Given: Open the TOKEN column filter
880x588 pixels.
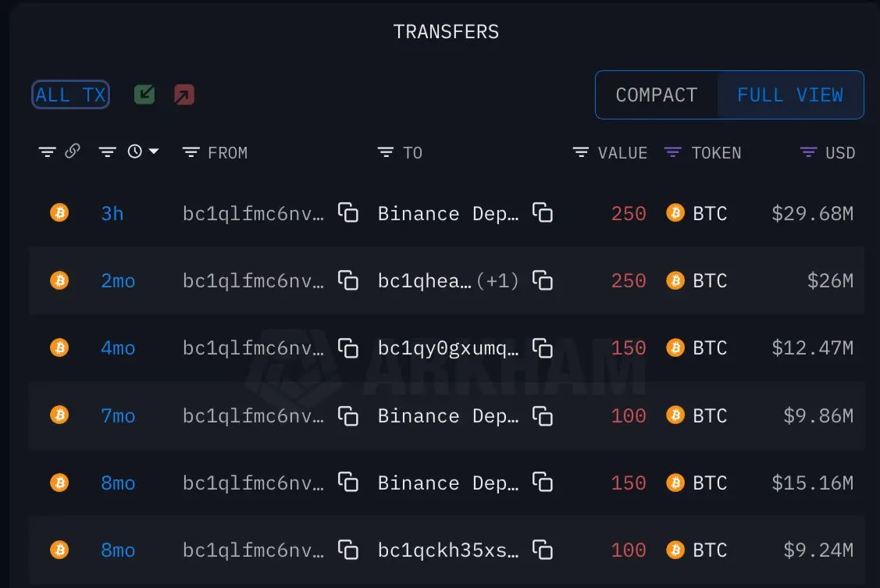Looking at the screenshot, I should point(672,152).
